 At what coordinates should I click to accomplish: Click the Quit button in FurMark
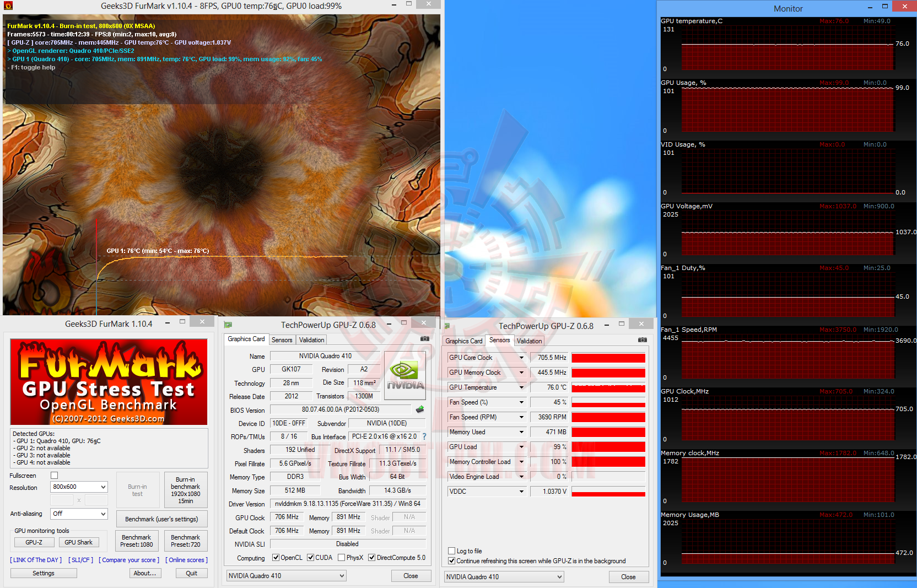point(192,573)
